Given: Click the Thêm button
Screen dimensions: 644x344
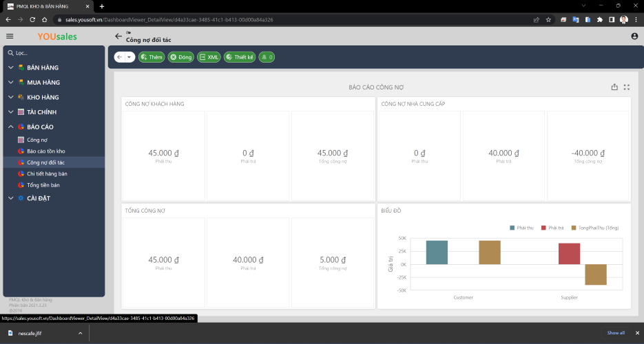Looking at the screenshot, I should 152,57.
